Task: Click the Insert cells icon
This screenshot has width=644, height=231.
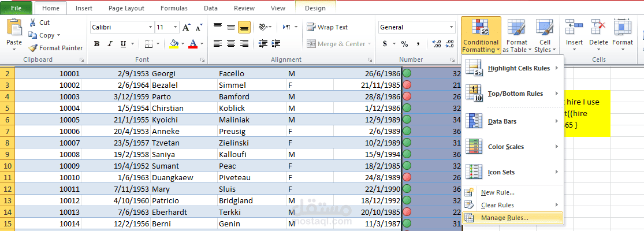Action: tap(575, 28)
